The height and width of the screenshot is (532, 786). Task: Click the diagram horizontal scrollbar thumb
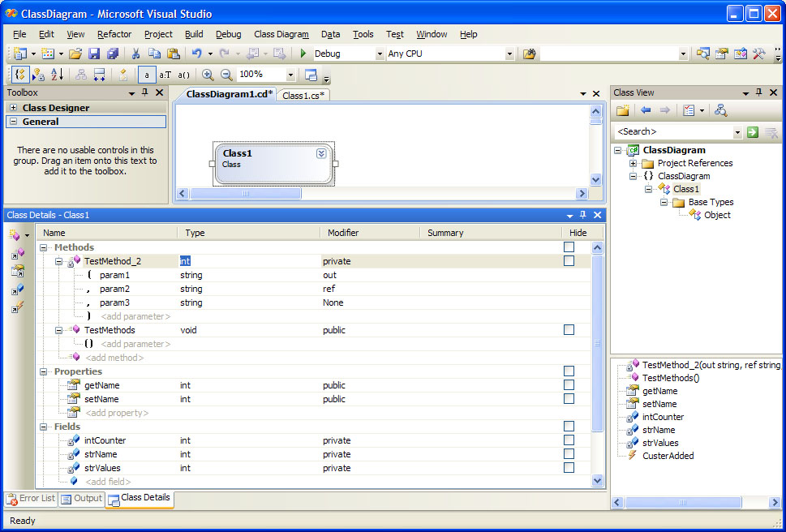click(246, 193)
